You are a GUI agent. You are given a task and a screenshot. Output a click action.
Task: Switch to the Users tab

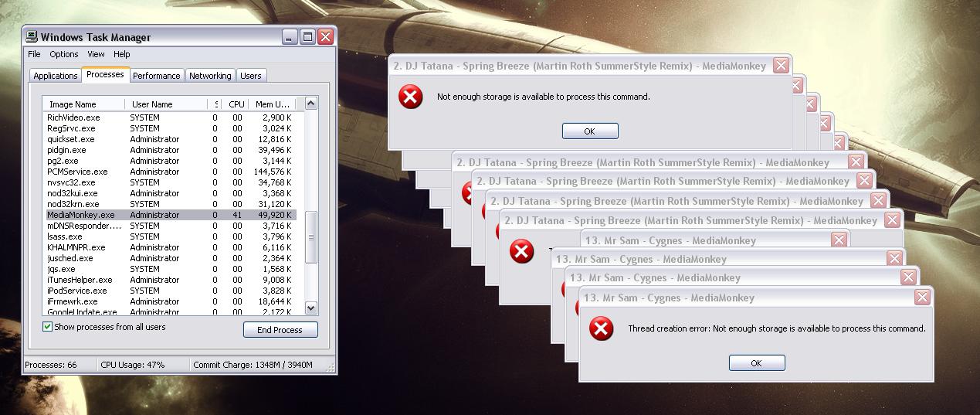pos(251,76)
